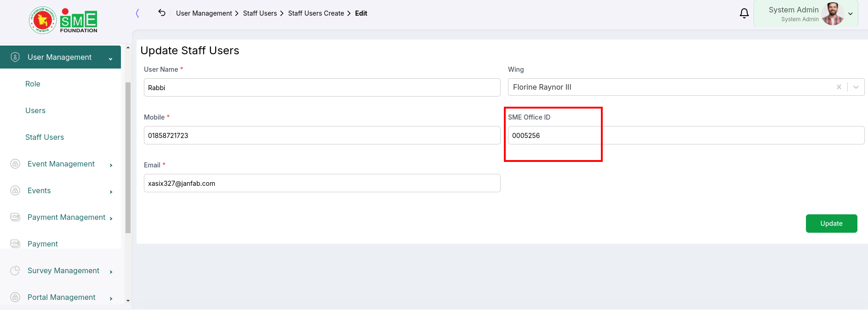The height and width of the screenshot is (310, 868).
Task: Open the Role menu item
Action: (33, 84)
